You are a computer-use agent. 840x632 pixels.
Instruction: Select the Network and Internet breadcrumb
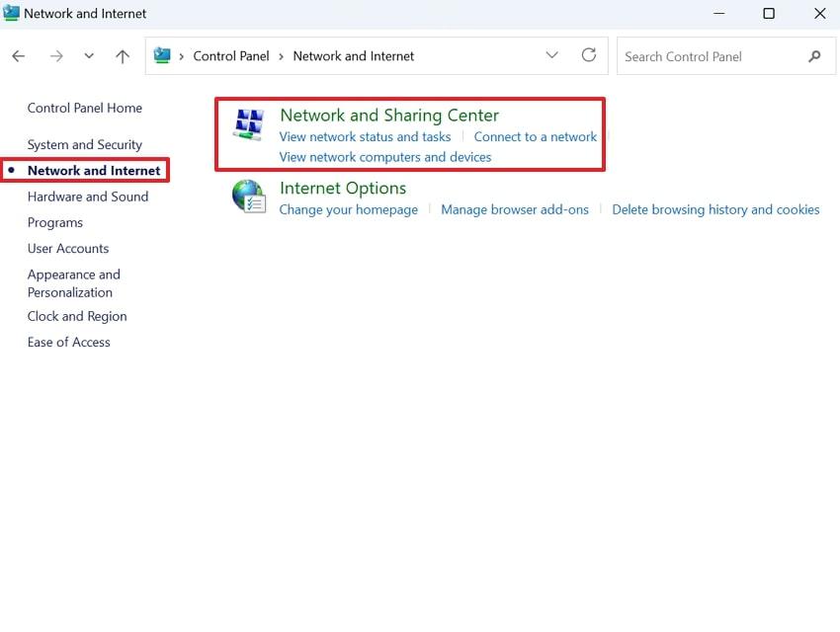click(x=354, y=56)
